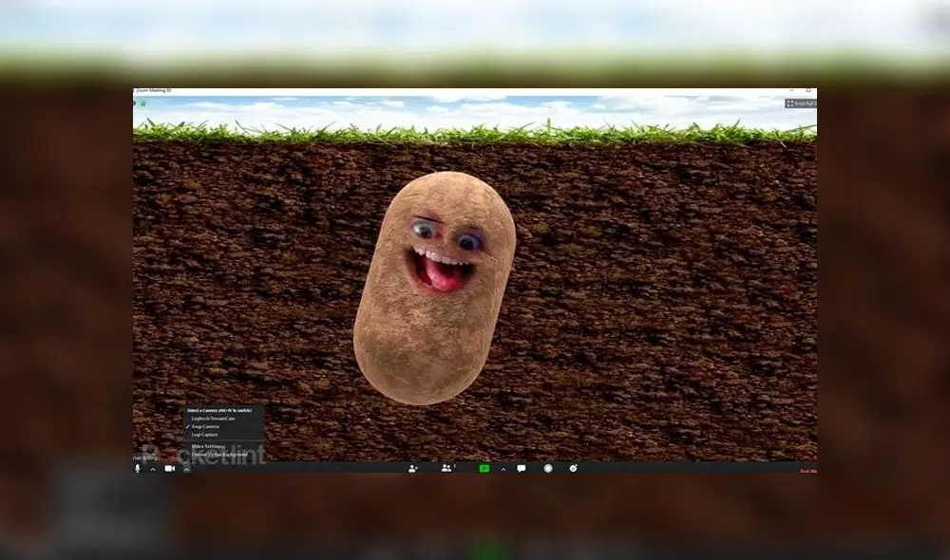
Task: Expand the microphone options chevron
Action: (x=151, y=470)
